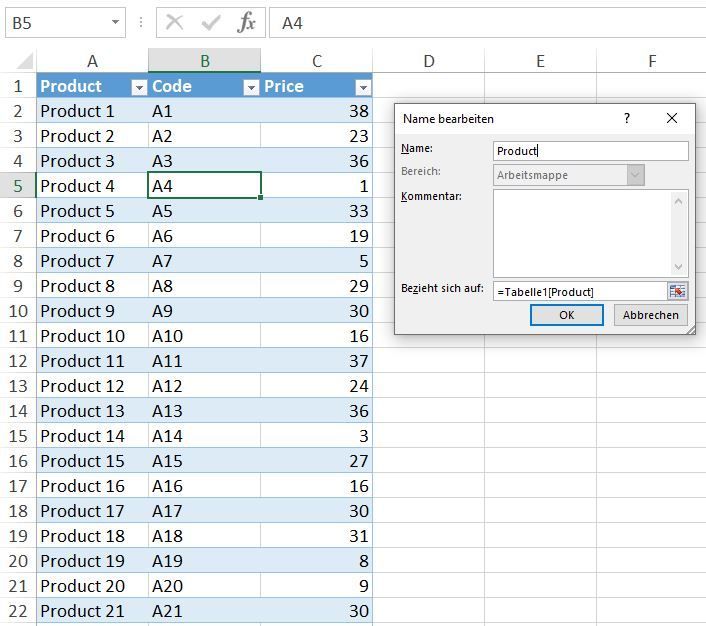
Task: Click the cancel X icon in formula bar
Action: click(x=174, y=22)
